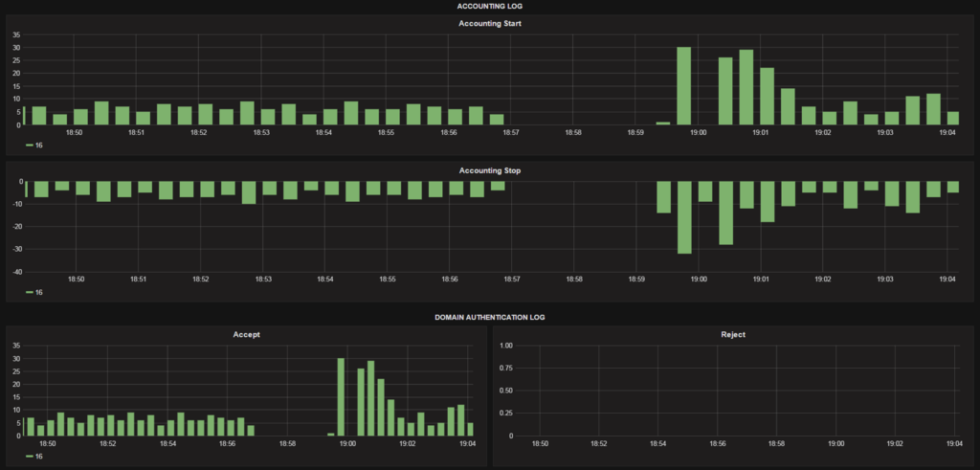Click the 19:02 label on Accounting Stop axis
Image resolution: width=980 pixels, height=470 pixels.
[822, 280]
